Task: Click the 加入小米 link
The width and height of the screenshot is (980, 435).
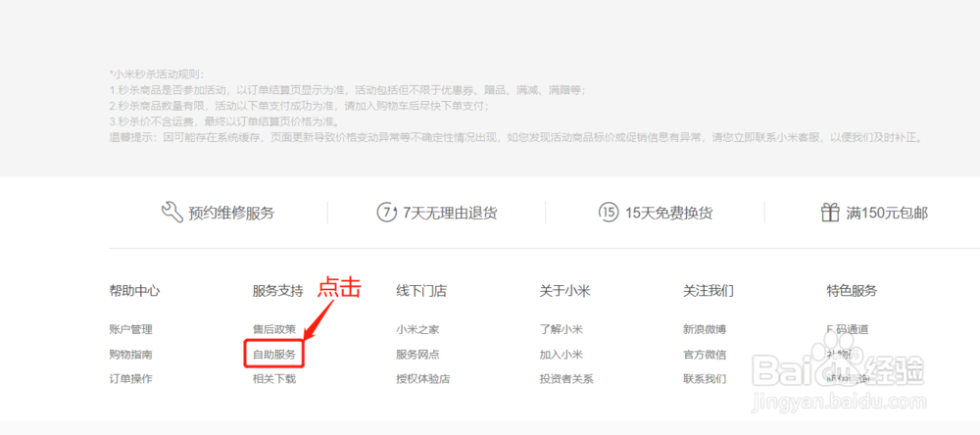Action: 562,355
